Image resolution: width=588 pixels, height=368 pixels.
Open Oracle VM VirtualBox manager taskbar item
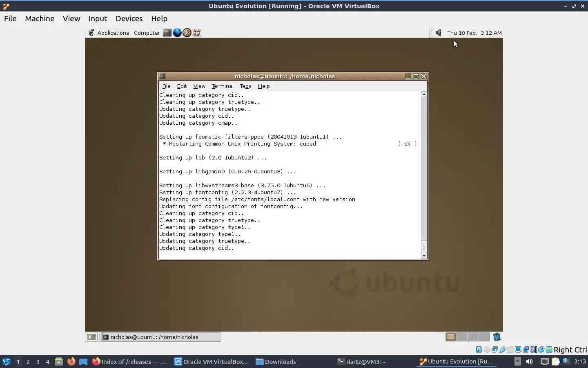pyautogui.click(x=212, y=361)
